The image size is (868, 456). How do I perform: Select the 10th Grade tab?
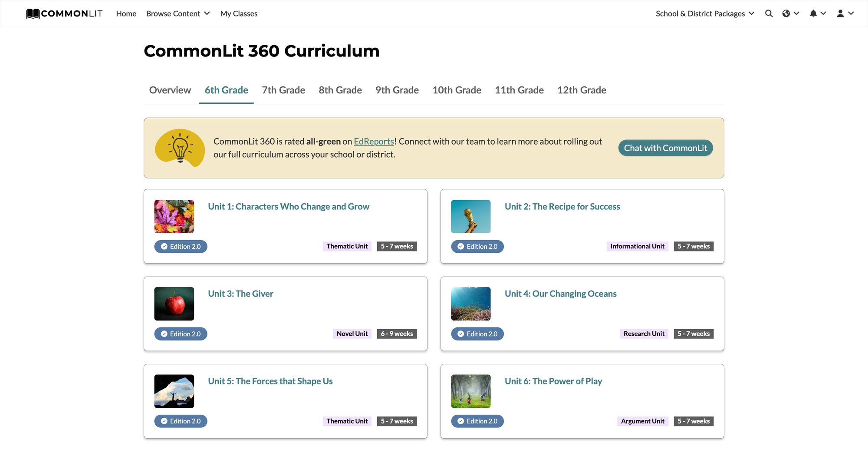pos(457,90)
